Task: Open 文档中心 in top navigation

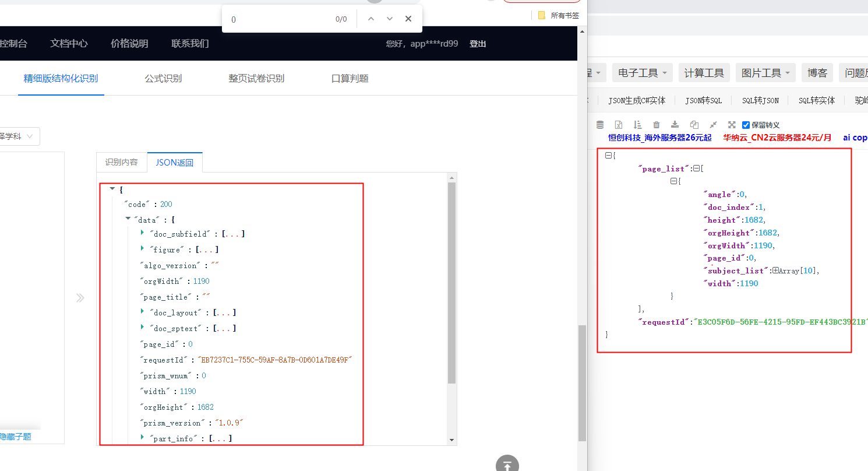Action: (69, 44)
